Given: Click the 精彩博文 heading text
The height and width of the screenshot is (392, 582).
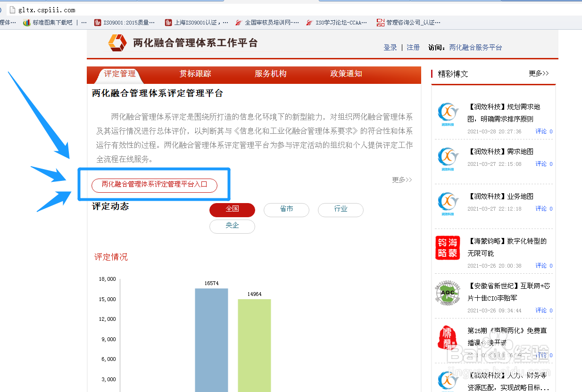Looking at the screenshot, I should tap(453, 74).
